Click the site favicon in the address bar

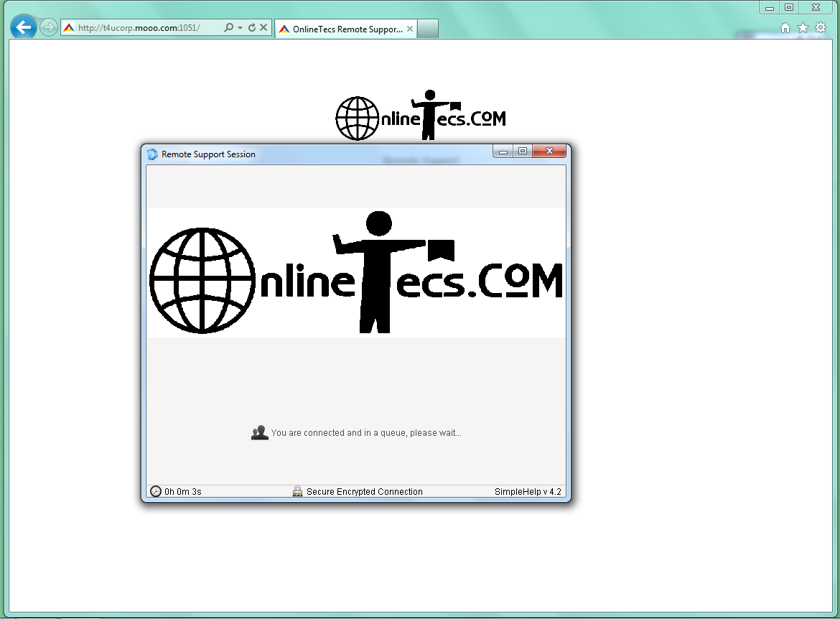pyautogui.click(x=69, y=28)
